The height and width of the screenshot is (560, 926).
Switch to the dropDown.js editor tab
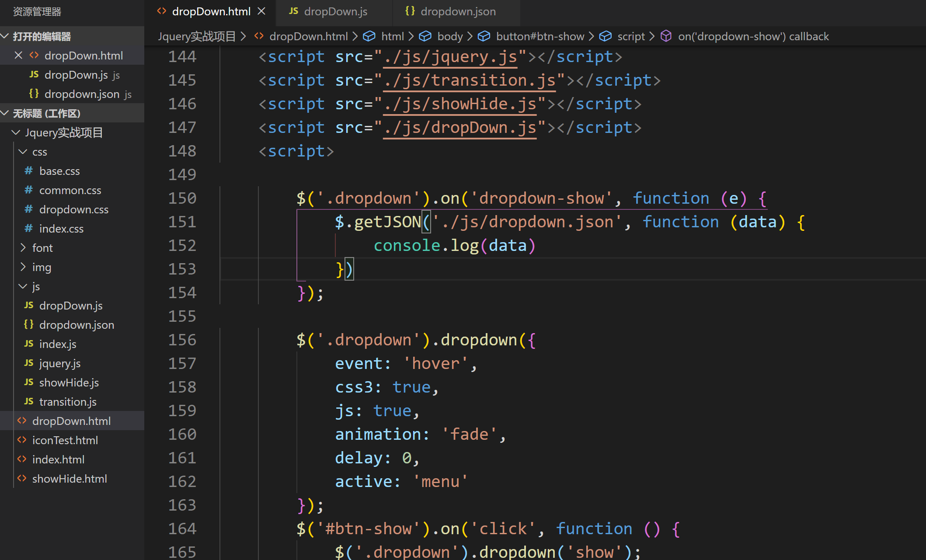click(x=334, y=11)
